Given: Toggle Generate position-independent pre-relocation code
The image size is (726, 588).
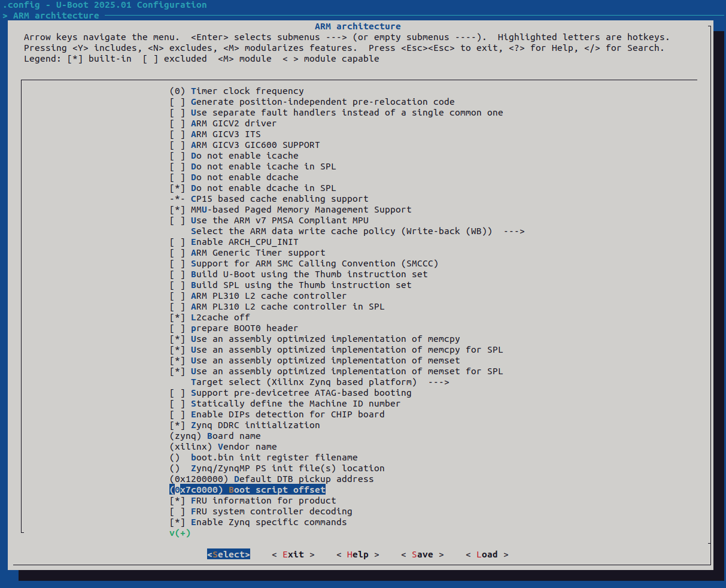Looking at the screenshot, I should (312, 102).
